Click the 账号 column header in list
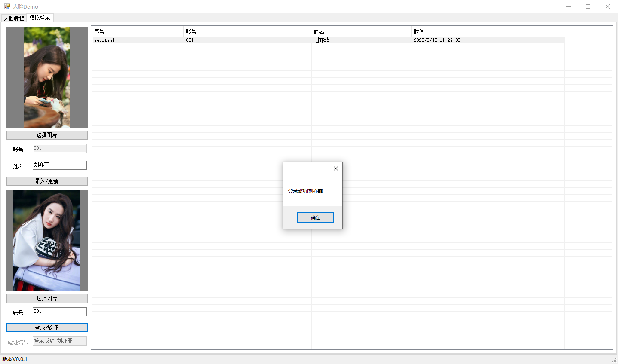618x364 pixels. pyautogui.click(x=247, y=31)
